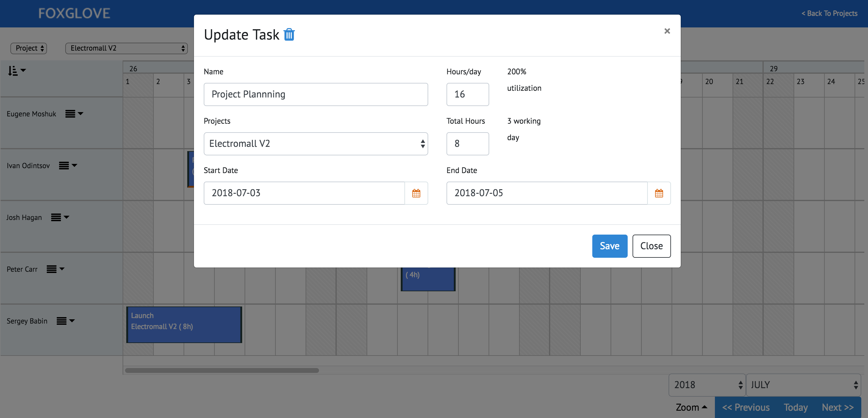Expand the Projects dropdown in dialog
Viewport: 868px width, 418px height.
coord(316,144)
